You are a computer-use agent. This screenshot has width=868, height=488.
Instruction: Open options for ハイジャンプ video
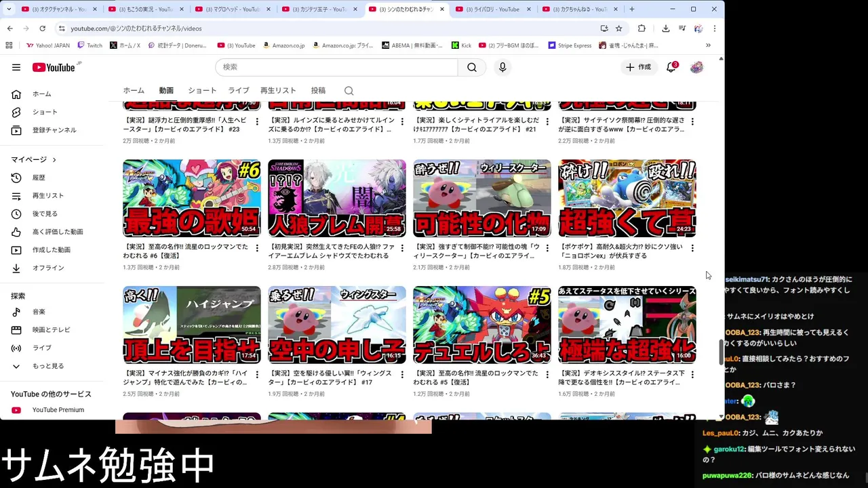point(257,374)
